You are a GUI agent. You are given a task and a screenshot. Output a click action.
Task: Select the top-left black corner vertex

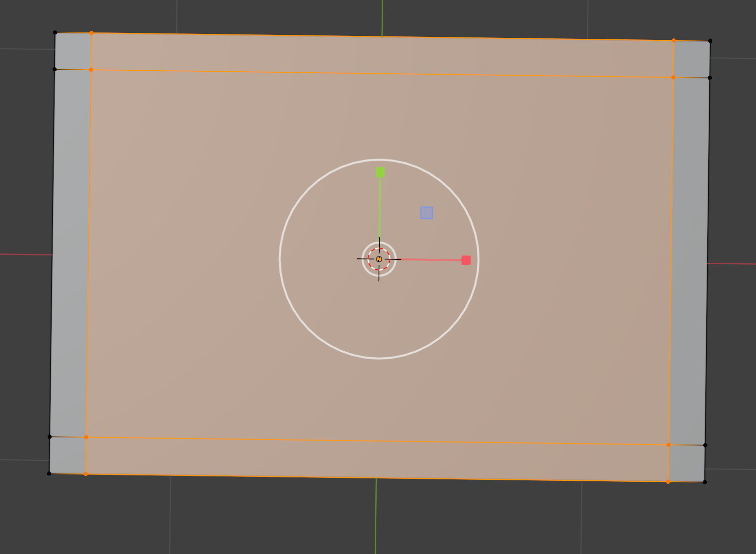(55, 33)
